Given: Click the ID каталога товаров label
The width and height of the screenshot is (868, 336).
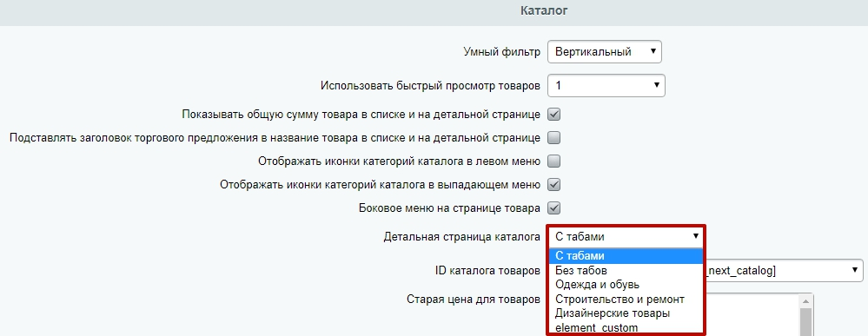Looking at the screenshot, I should click(487, 271).
